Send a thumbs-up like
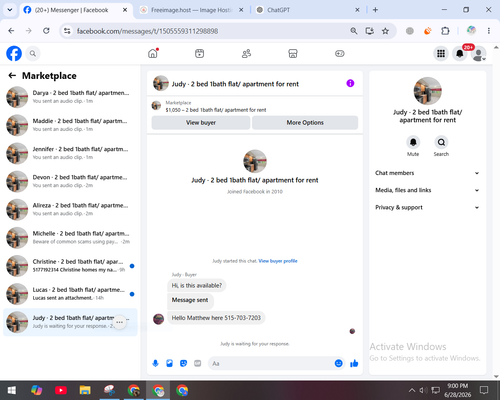The width and height of the screenshot is (500, 400). tap(354, 363)
